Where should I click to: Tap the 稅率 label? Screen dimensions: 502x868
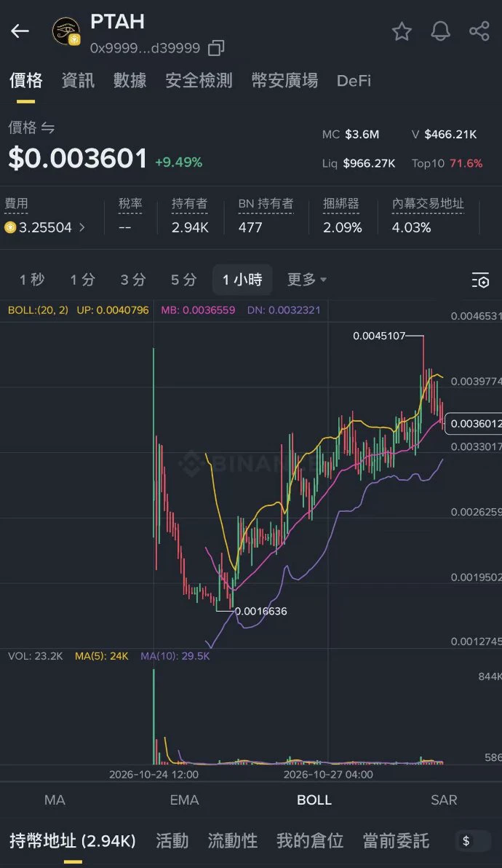pyautogui.click(x=130, y=204)
